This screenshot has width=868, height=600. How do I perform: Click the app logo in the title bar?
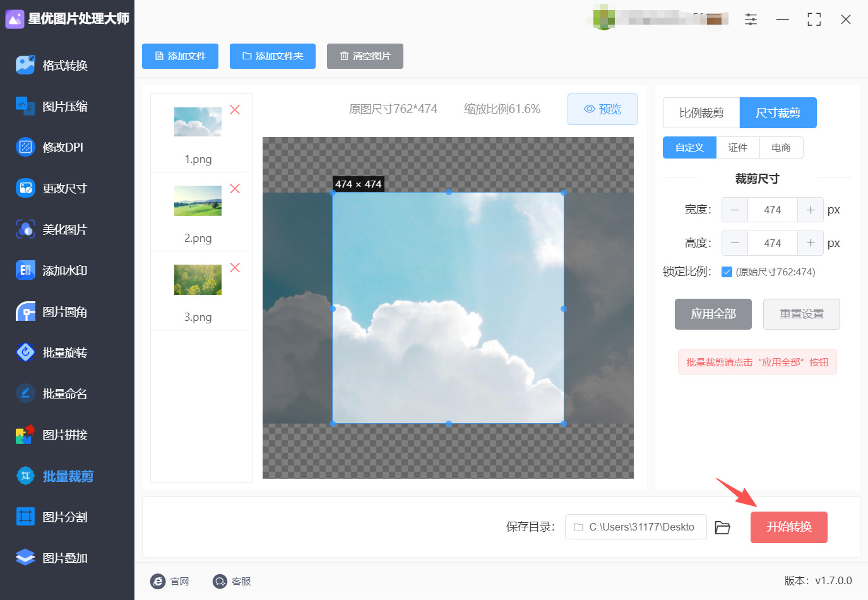point(15,19)
